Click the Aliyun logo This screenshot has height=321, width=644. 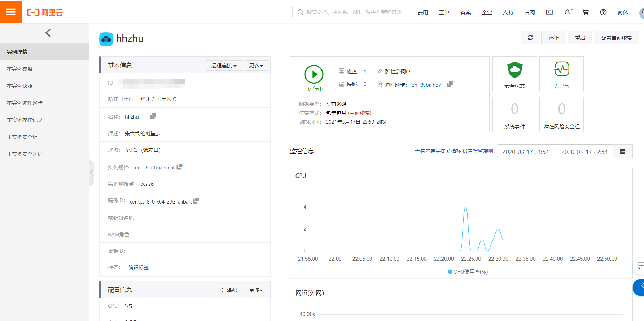click(45, 13)
